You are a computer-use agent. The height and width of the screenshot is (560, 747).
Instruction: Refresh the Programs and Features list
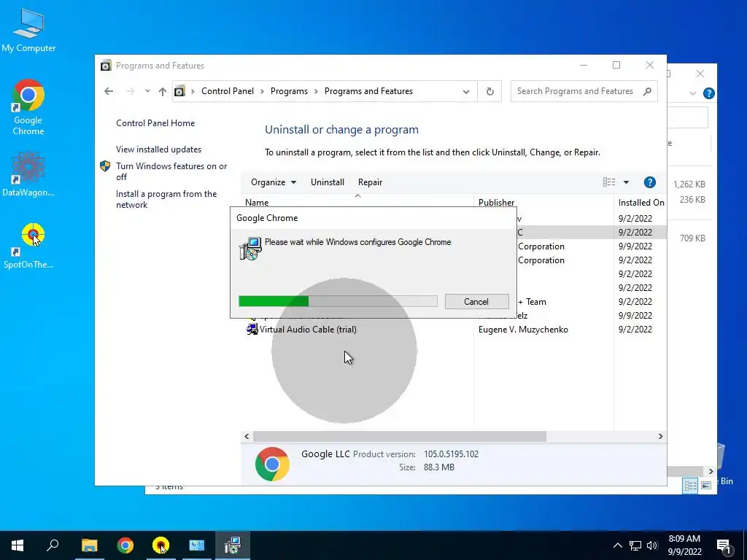pyautogui.click(x=489, y=91)
